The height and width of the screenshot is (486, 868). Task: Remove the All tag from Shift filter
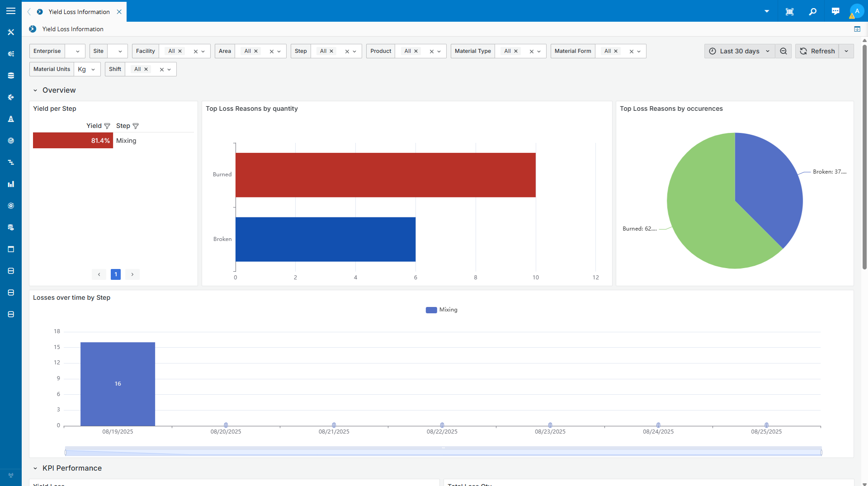tap(146, 69)
